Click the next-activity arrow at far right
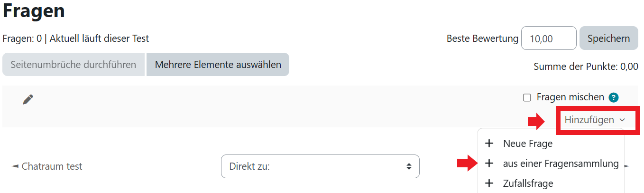Image resolution: width=644 pixels, height=193 pixels. 627,166
